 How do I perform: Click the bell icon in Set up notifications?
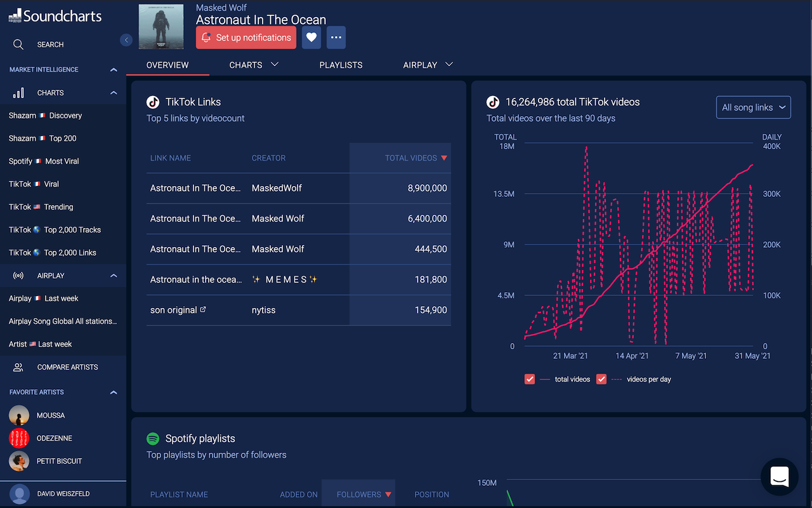(206, 37)
